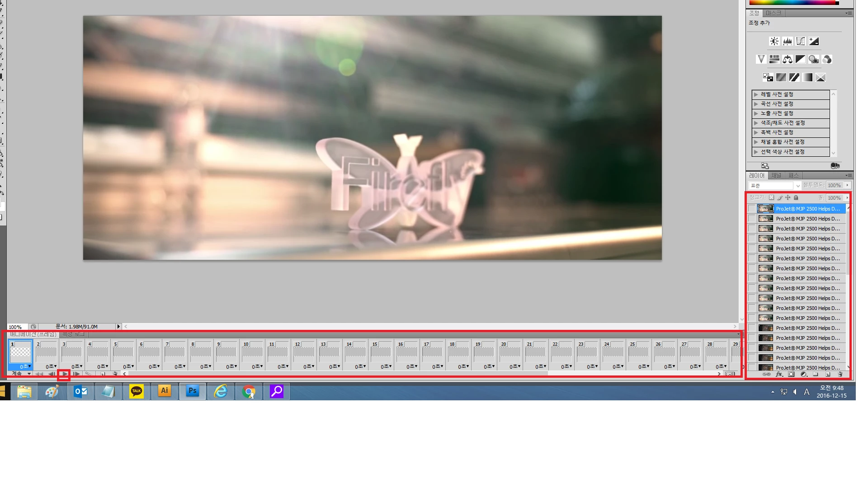Open frame 2 delay time dropdown

51,366
